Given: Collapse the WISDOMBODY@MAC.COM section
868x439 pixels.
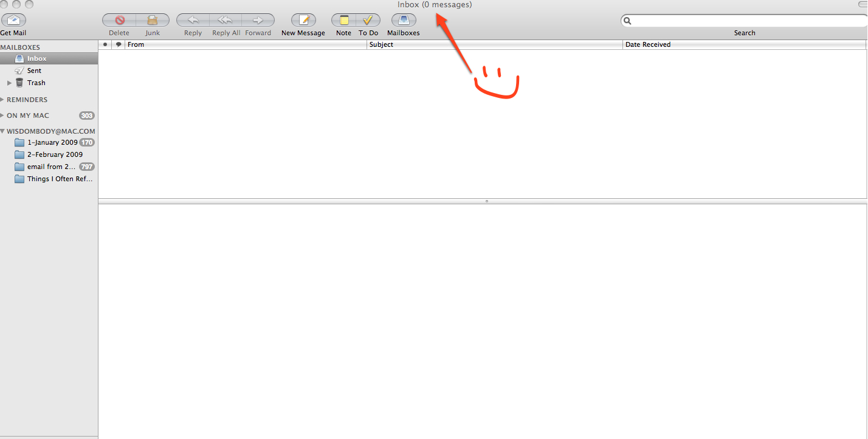Looking at the screenshot, I should 2,131.
